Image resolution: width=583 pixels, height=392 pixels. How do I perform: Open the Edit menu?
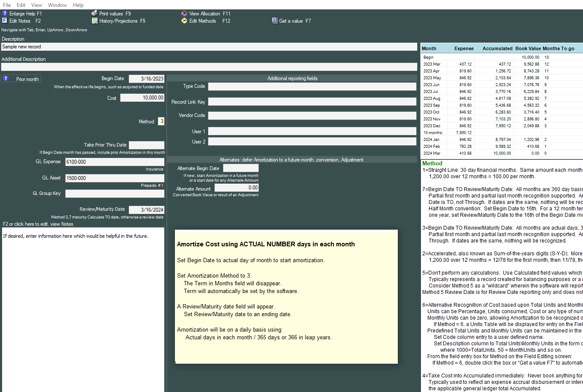[21, 5]
